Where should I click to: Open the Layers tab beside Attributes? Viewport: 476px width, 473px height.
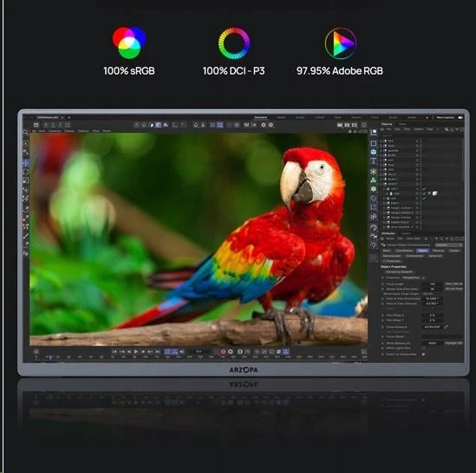[x=406, y=233]
